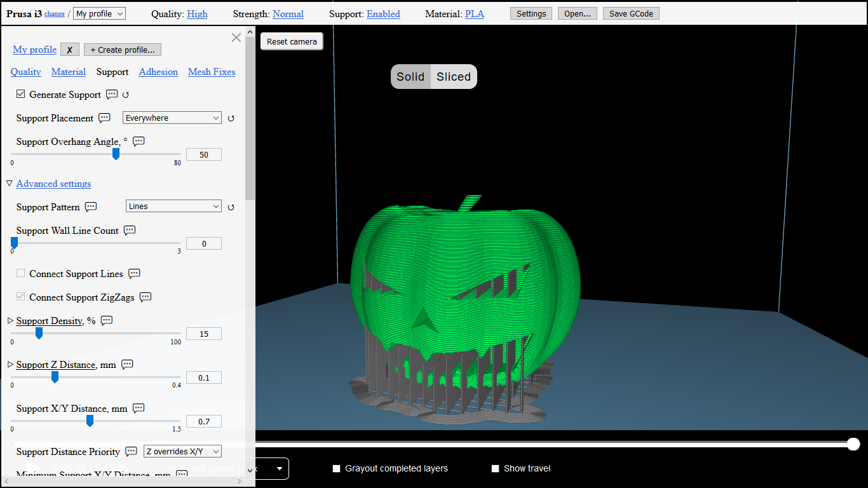The height and width of the screenshot is (488, 868).
Task: Open Support Pattern help bubble
Action: pos(91,207)
